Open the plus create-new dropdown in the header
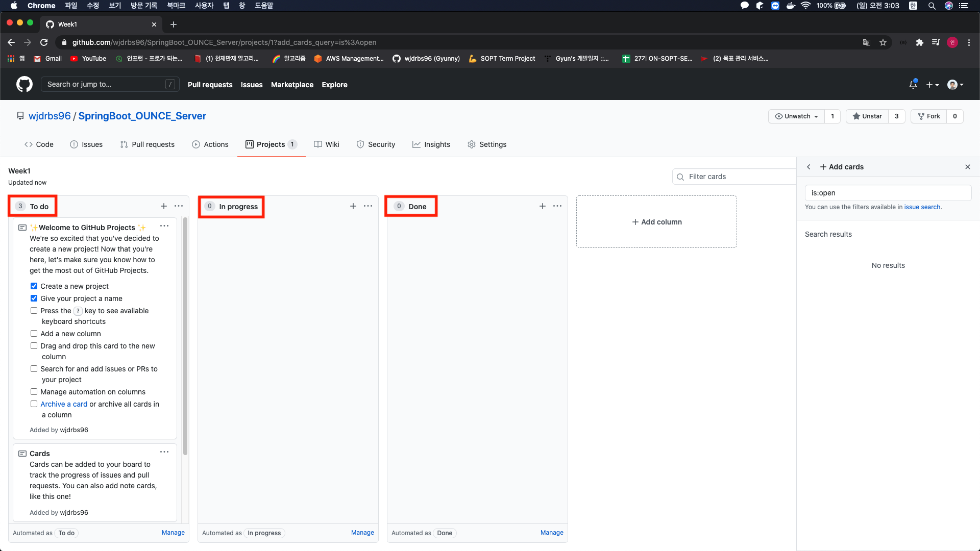This screenshot has height=551, width=980. click(932, 85)
